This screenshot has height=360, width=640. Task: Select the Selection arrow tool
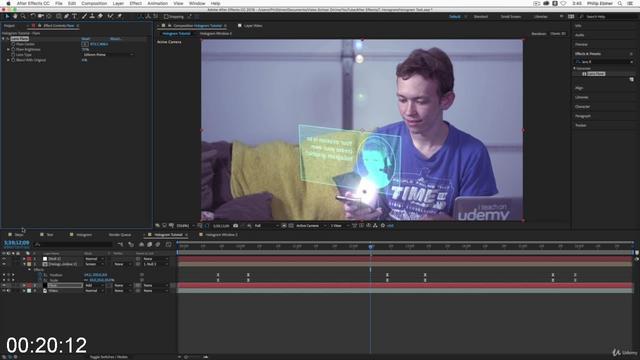point(7,16)
